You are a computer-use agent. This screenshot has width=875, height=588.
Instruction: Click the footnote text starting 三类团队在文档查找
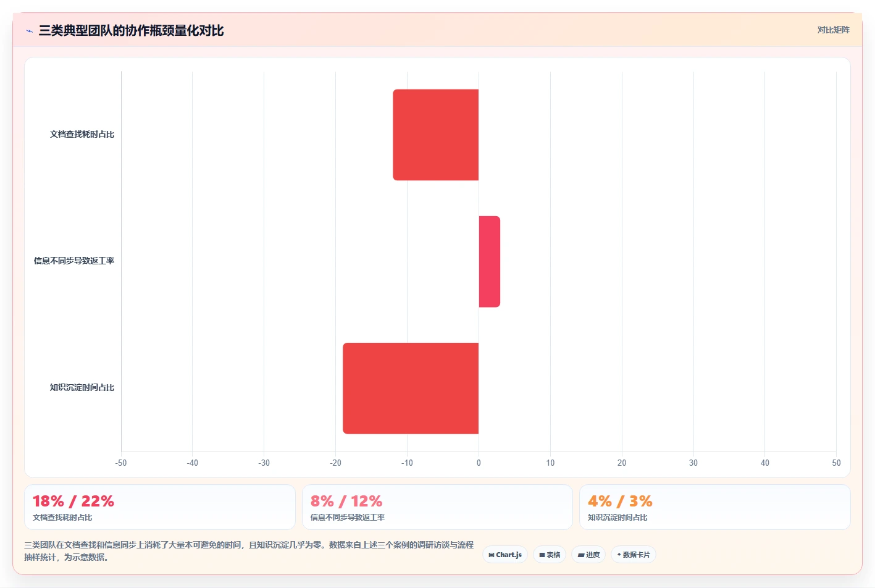click(249, 551)
